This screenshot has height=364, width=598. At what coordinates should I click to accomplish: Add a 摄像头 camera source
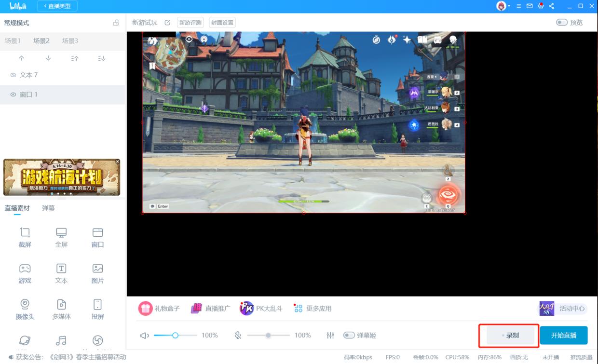click(x=25, y=310)
